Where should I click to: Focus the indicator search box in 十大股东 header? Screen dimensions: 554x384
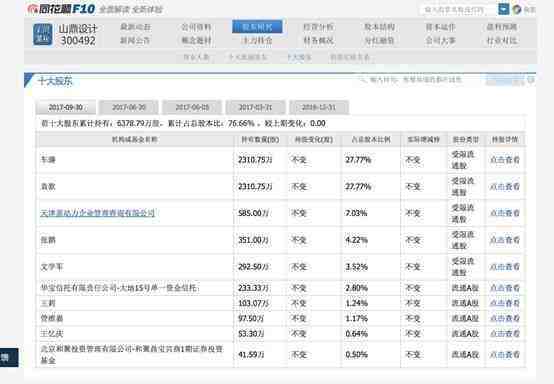[x=420, y=80]
